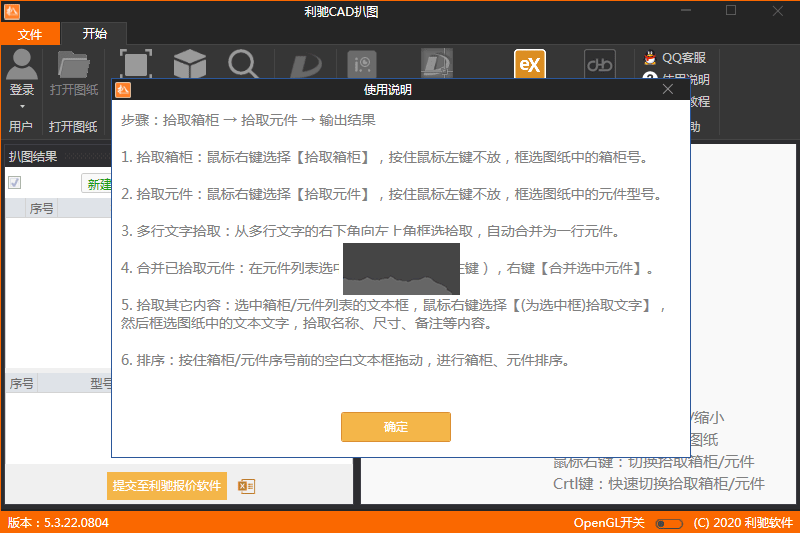Click the D logo with crosshair icon
Viewport: 800px width, 533px height.
(x=437, y=63)
